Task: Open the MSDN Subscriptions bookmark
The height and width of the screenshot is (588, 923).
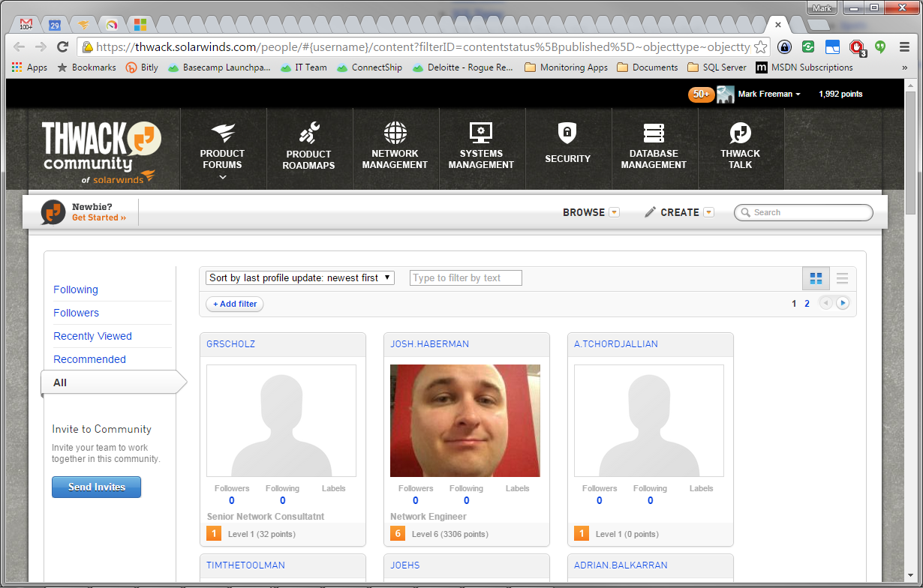Action: click(x=804, y=67)
